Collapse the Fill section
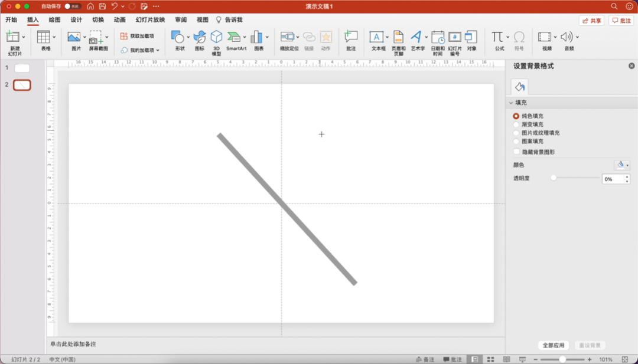The image size is (638, 364). (511, 103)
